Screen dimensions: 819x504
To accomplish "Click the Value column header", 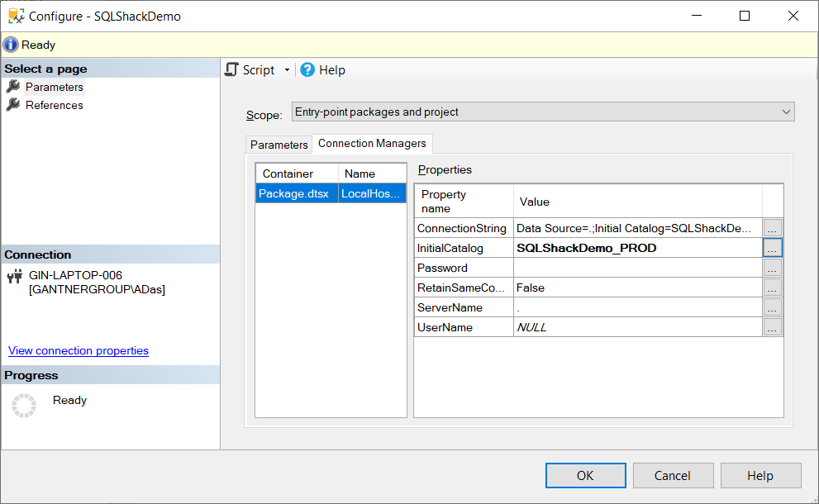I will (638, 201).
